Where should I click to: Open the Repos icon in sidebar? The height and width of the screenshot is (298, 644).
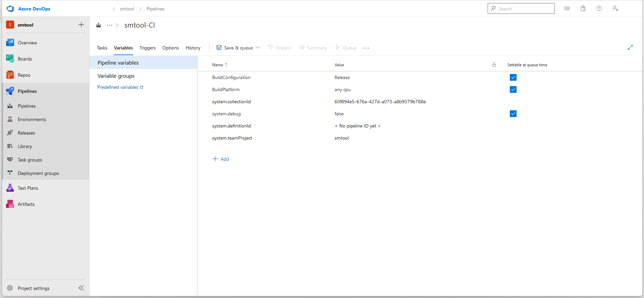point(10,75)
